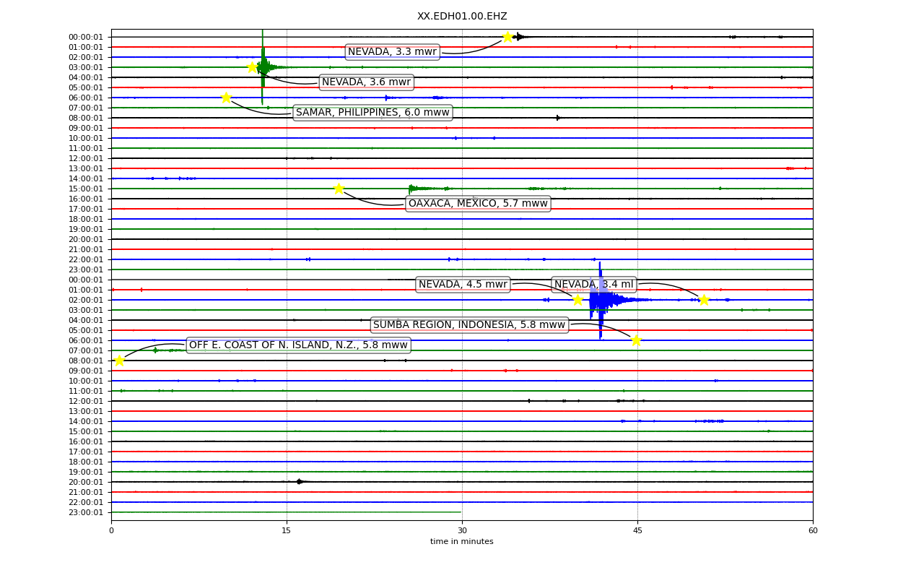Click the star marker linked to NEVADA, 3.6 mwr
The width and height of the screenshot is (924, 578).
pyautogui.click(x=253, y=67)
